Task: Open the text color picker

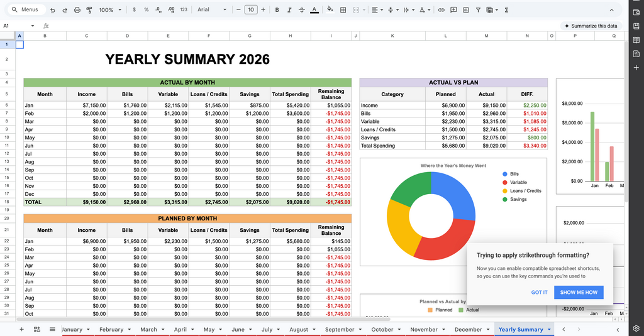Action: (x=314, y=10)
